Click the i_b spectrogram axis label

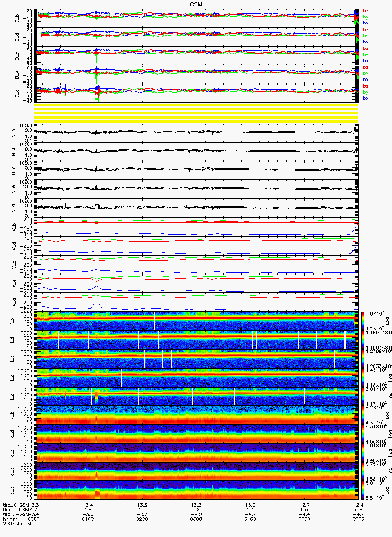pyautogui.click(x=12, y=322)
